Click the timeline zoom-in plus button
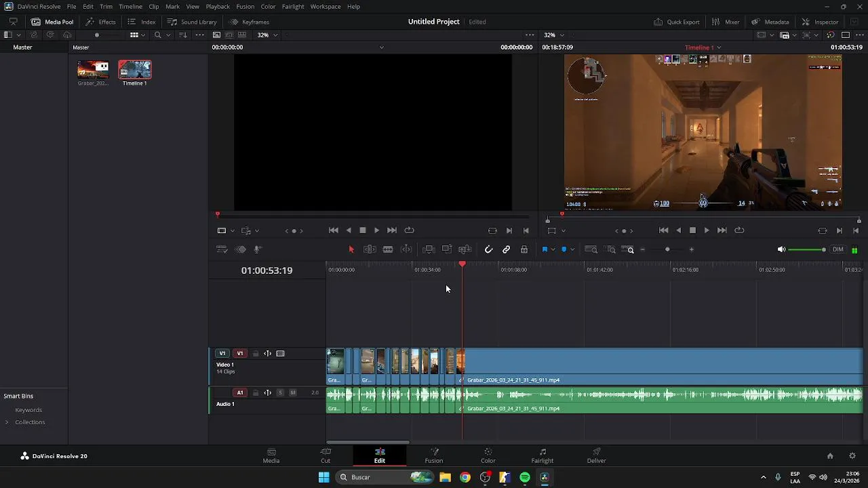 (692, 249)
